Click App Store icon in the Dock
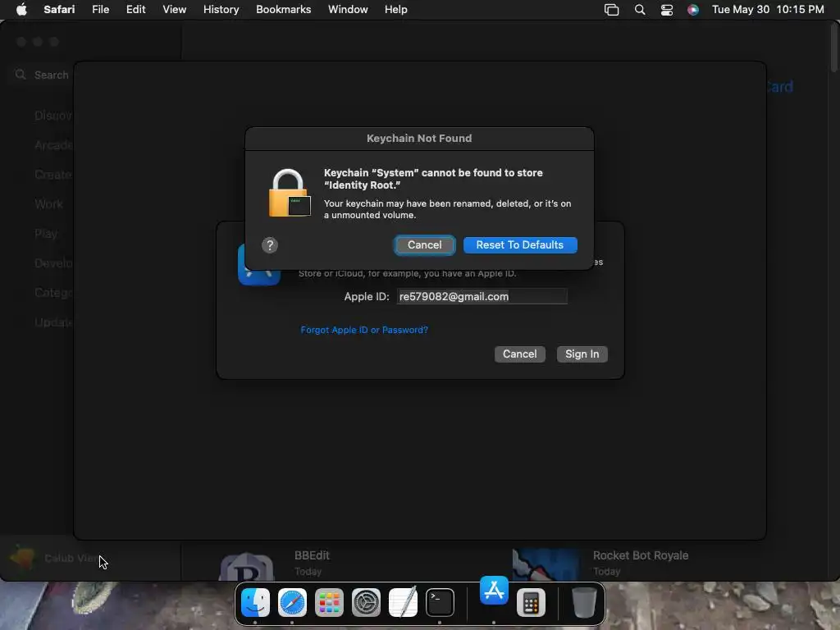The width and height of the screenshot is (840, 630). pos(494,591)
